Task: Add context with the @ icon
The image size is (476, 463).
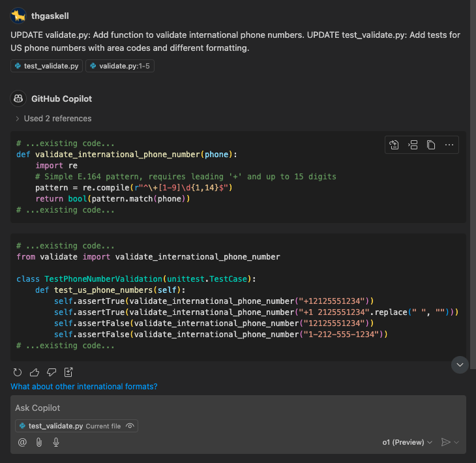Action: 22,442
